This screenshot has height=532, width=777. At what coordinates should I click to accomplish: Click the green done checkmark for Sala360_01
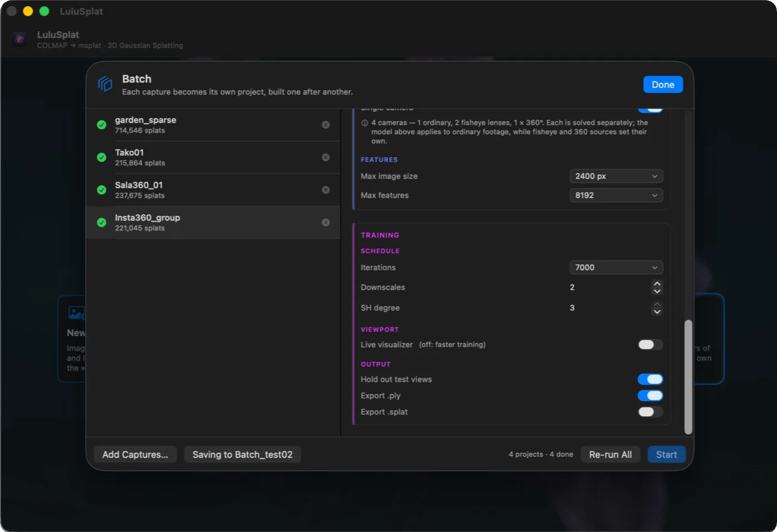[101, 190]
